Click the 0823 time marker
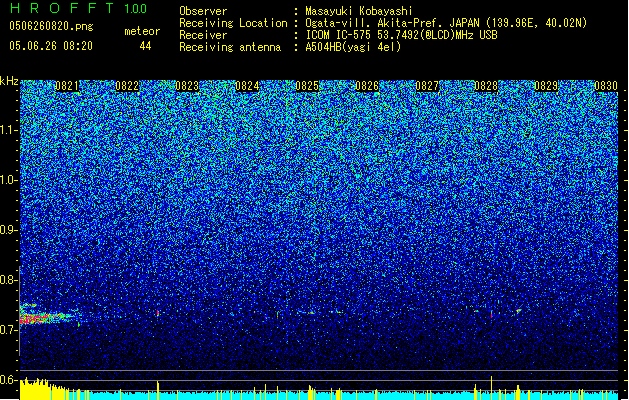The width and height of the screenshot is (629, 400). pyautogui.click(x=187, y=86)
